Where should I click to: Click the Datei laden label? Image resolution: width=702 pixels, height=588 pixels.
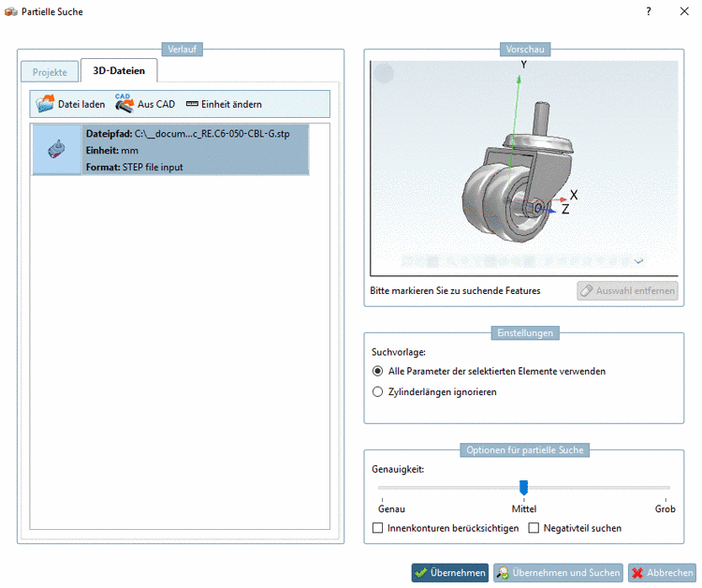pos(81,104)
